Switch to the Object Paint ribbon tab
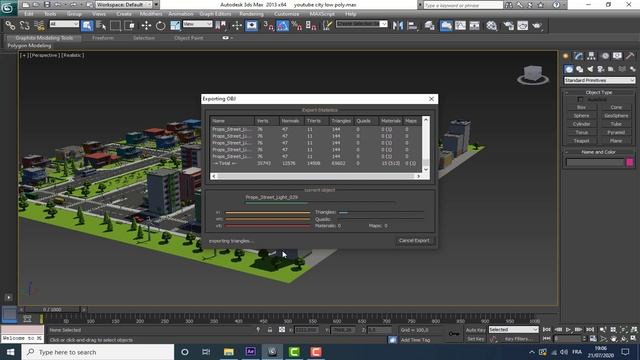Viewport: 640px width, 360px height. click(x=189, y=38)
